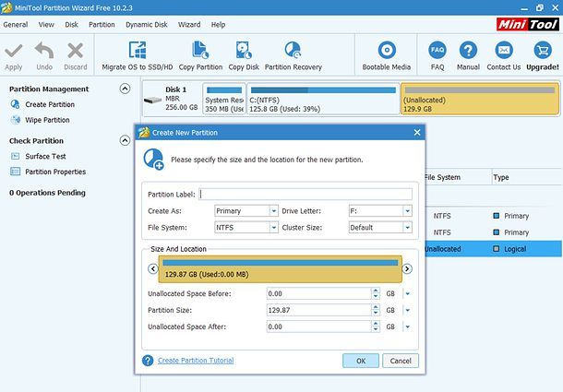Click Upgrade shopping cart icon
The image size is (563, 392).
point(543,50)
